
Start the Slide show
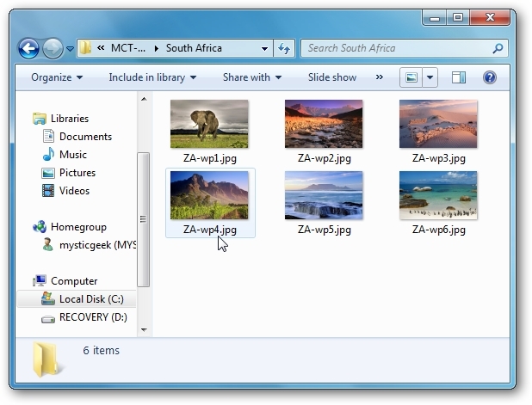(332, 77)
